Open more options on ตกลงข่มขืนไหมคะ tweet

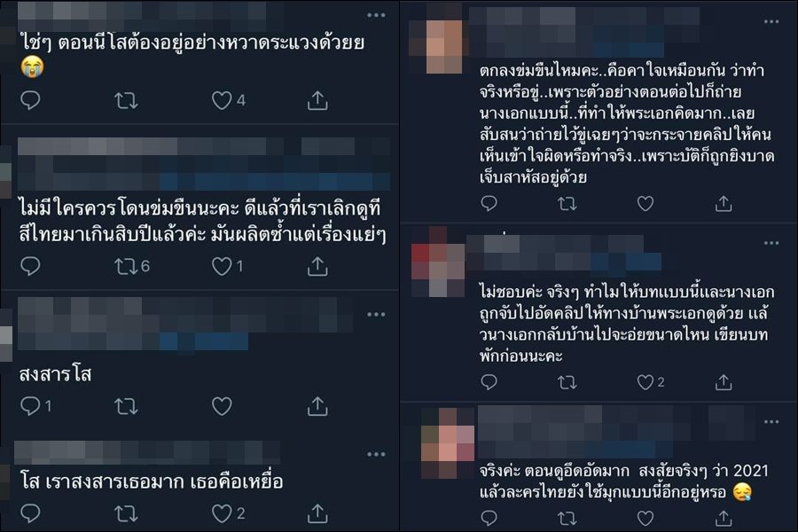pos(771,21)
